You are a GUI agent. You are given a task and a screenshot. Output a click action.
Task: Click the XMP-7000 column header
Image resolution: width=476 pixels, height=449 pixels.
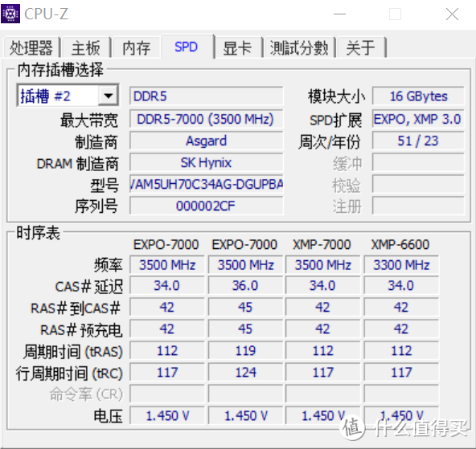click(322, 244)
